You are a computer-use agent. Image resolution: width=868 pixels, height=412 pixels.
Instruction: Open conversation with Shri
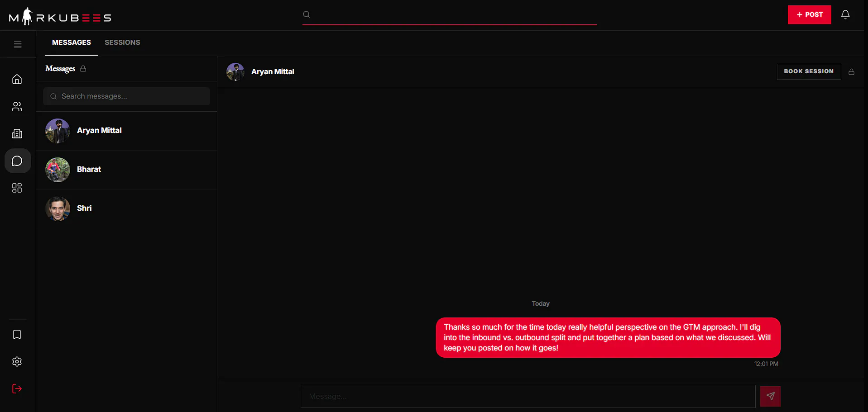coord(126,208)
